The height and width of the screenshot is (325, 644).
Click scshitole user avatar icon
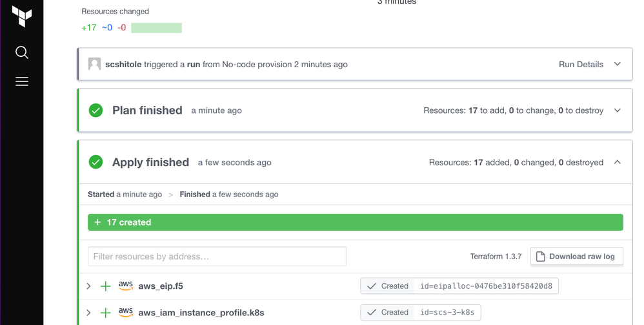pos(94,65)
